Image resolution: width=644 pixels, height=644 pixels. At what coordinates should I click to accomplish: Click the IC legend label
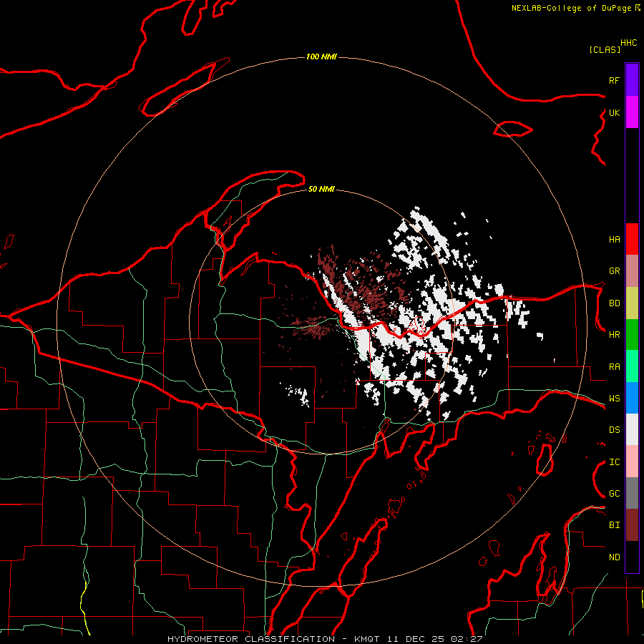point(614,462)
